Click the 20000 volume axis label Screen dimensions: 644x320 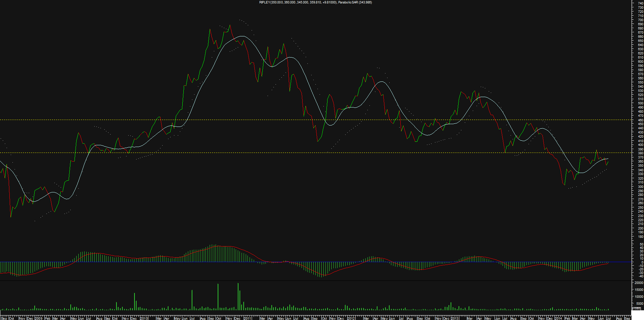click(x=639, y=283)
